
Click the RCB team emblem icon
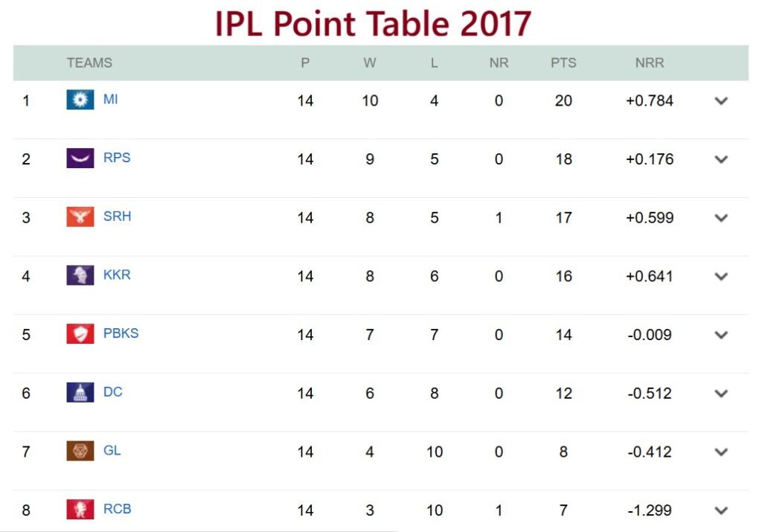pos(80,509)
